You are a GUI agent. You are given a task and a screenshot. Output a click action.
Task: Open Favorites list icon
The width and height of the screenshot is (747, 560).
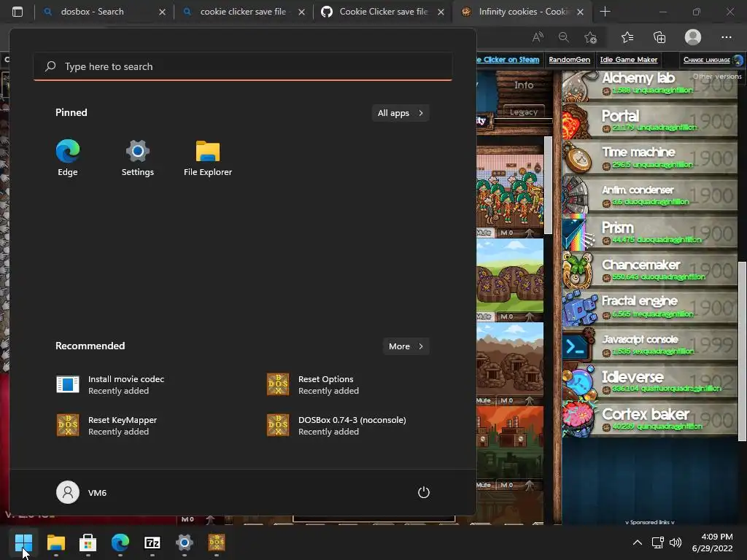click(x=627, y=37)
